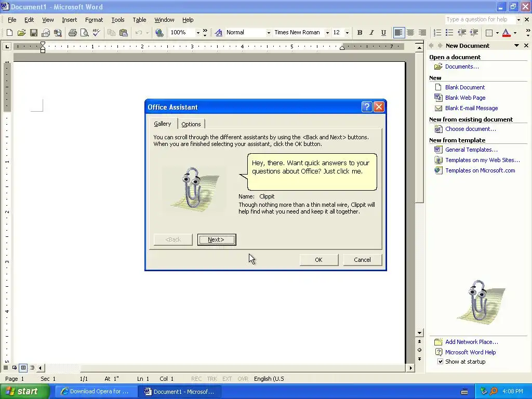Viewport: 532px width, 399px height.
Task: Toggle Bold formatting
Action: pos(360,33)
